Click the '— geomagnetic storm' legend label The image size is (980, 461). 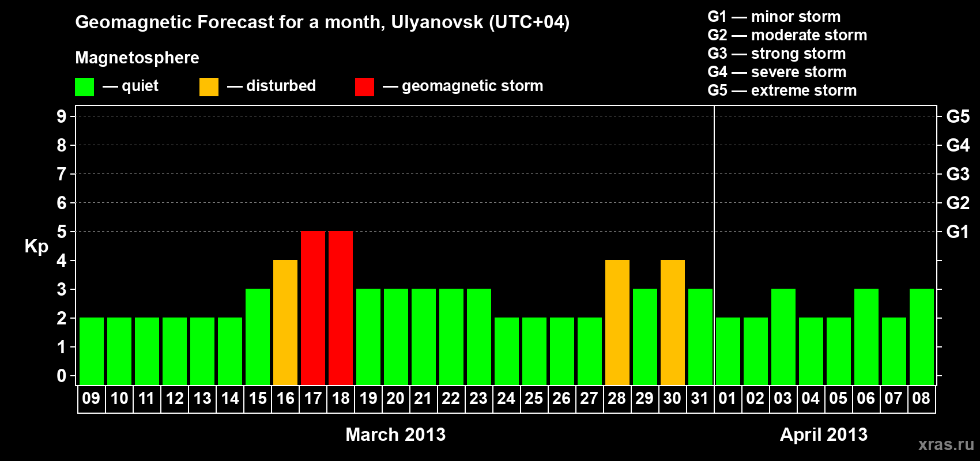pyautogui.click(x=463, y=86)
